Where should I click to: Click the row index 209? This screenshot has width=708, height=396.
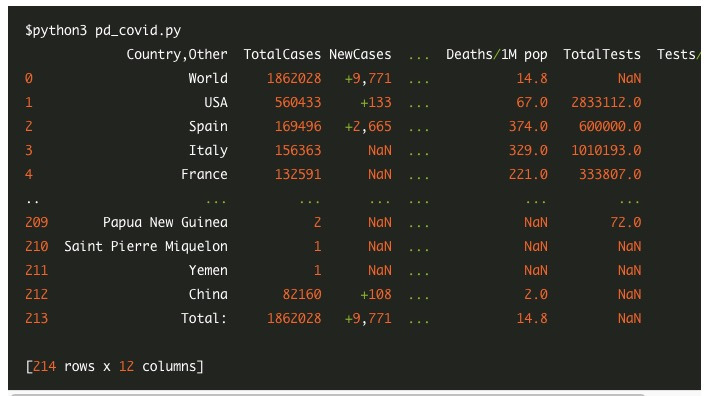coord(37,223)
